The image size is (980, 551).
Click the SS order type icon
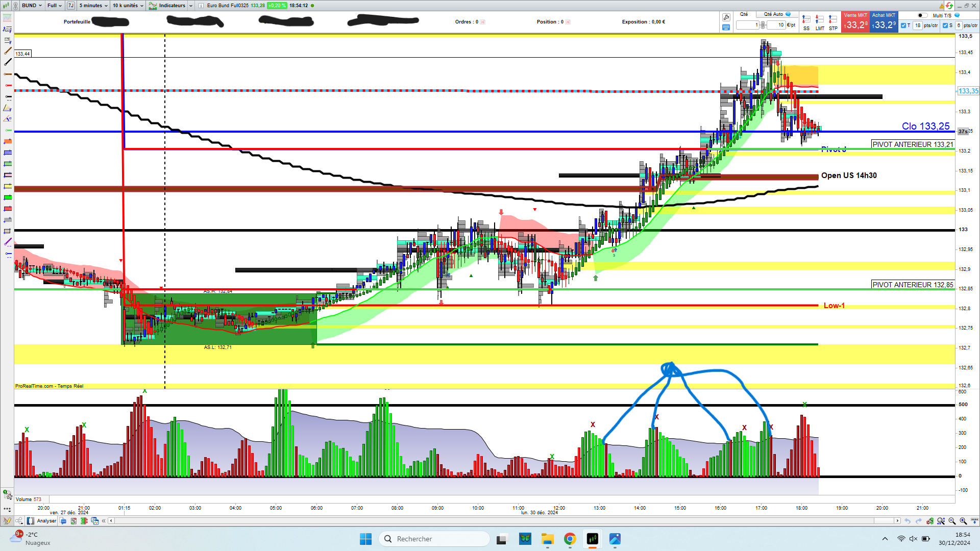click(x=806, y=20)
